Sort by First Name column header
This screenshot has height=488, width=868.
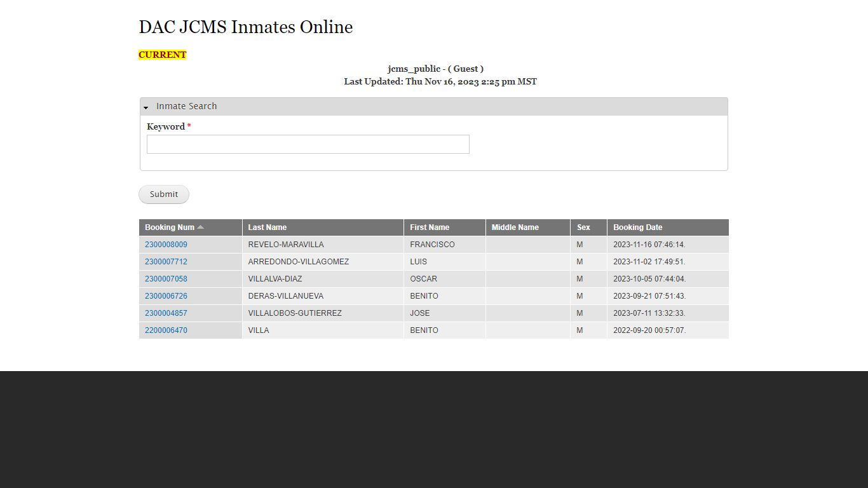430,227
